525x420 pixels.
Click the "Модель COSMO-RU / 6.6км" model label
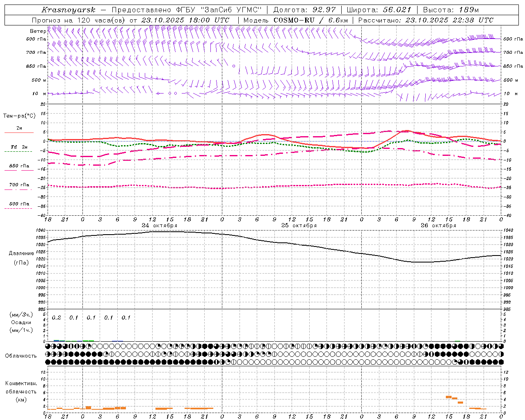295,20
